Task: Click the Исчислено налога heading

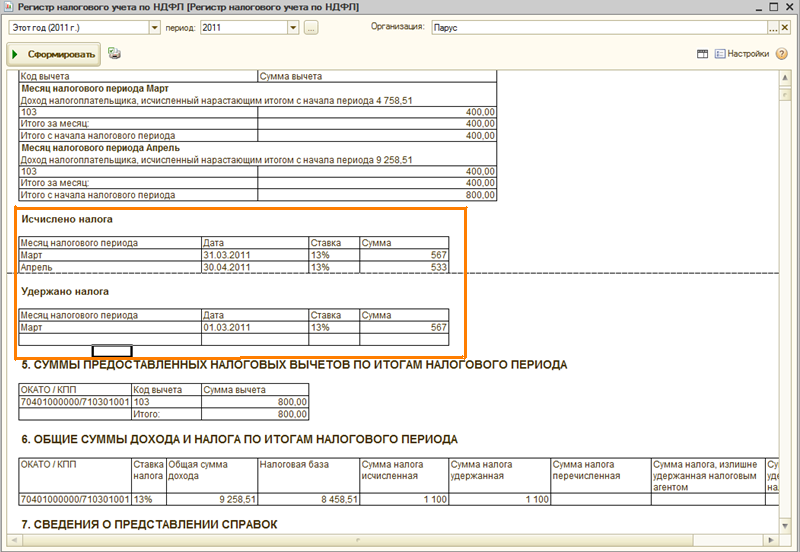Action: pyautogui.click(x=67, y=219)
